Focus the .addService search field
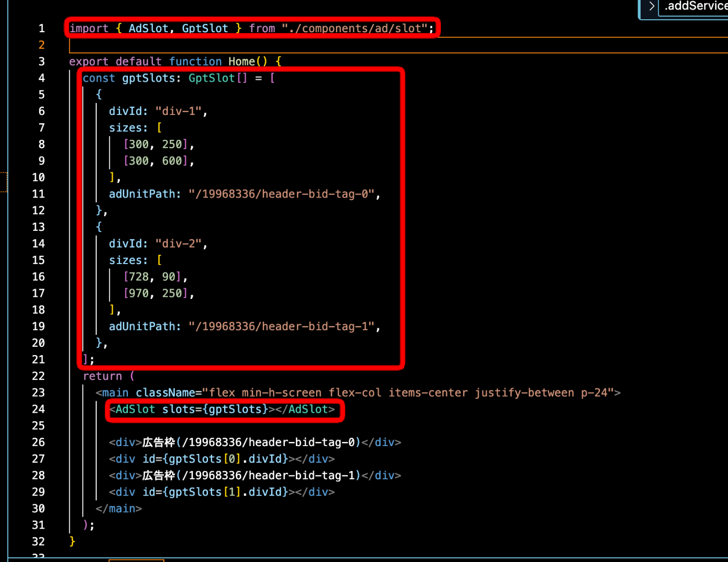Image resolution: width=728 pixels, height=562 pixels. click(x=694, y=7)
